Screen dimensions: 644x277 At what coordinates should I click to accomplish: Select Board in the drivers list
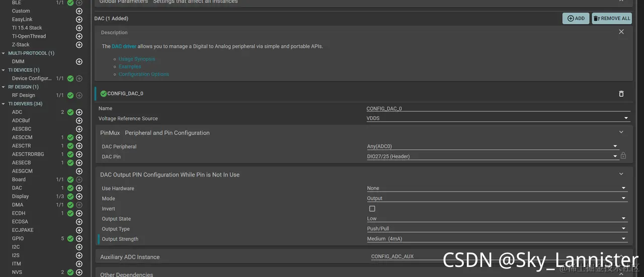(19, 179)
